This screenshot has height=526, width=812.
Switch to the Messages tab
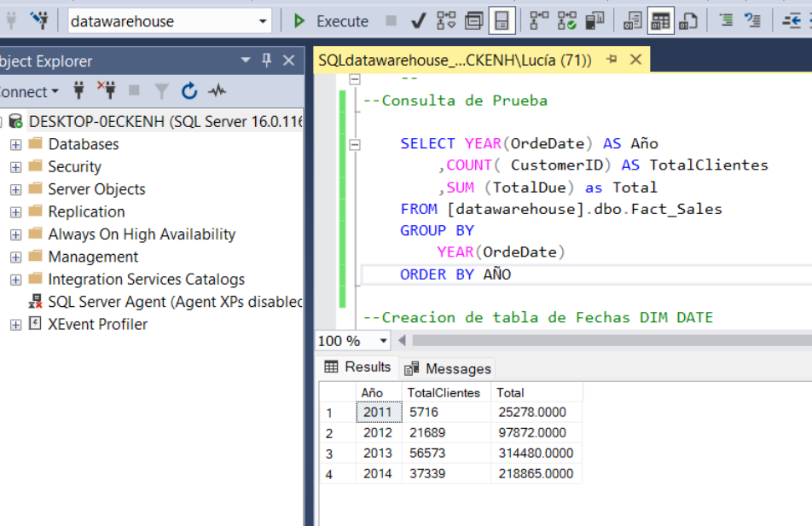click(x=448, y=368)
